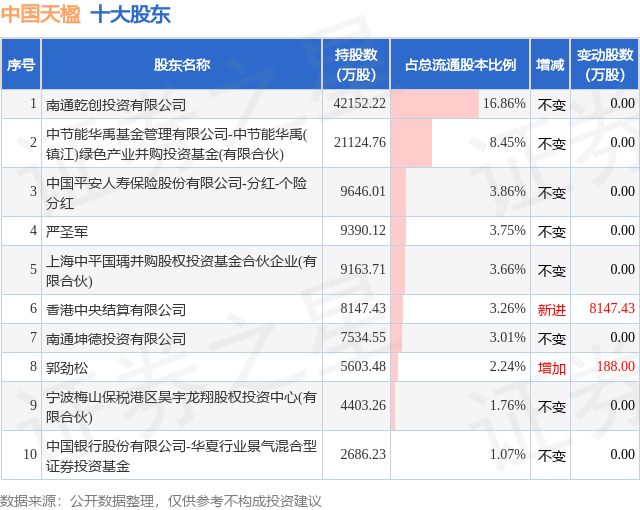The image size is (640, 510).
Task: Click the 中国天楹 title text
Action: pyautogui.click(x=41, y=15)
